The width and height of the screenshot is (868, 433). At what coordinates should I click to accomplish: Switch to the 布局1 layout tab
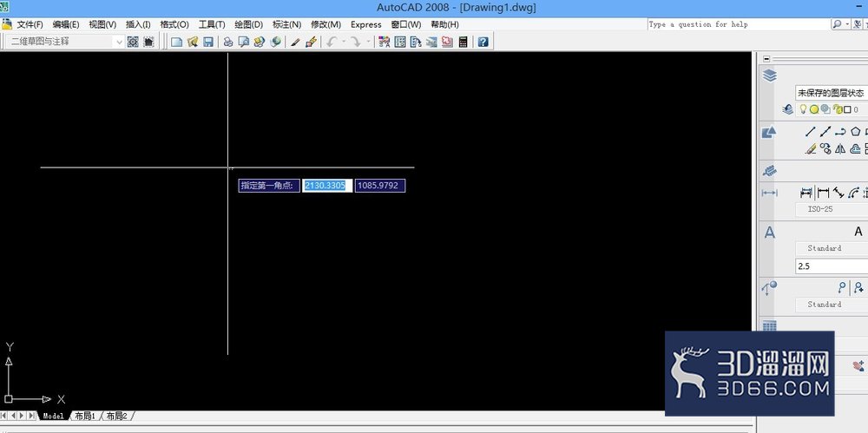pyautogui.click(x=85, y=416)
